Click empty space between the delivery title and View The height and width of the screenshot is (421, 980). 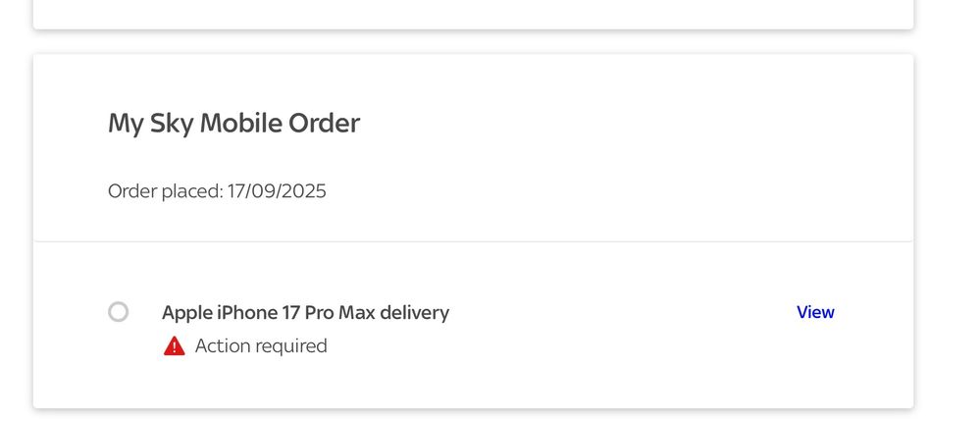[x=622, y=312]
